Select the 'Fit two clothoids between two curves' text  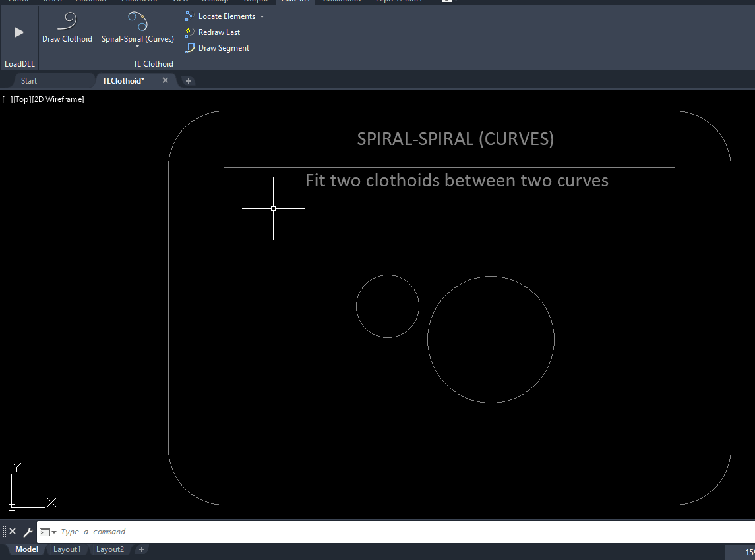coord(456,181)
